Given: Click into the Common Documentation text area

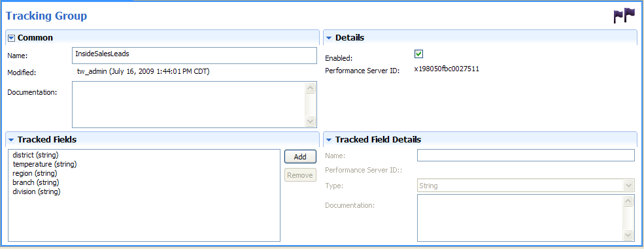Looking at the screenshot, I should [188, 105].
